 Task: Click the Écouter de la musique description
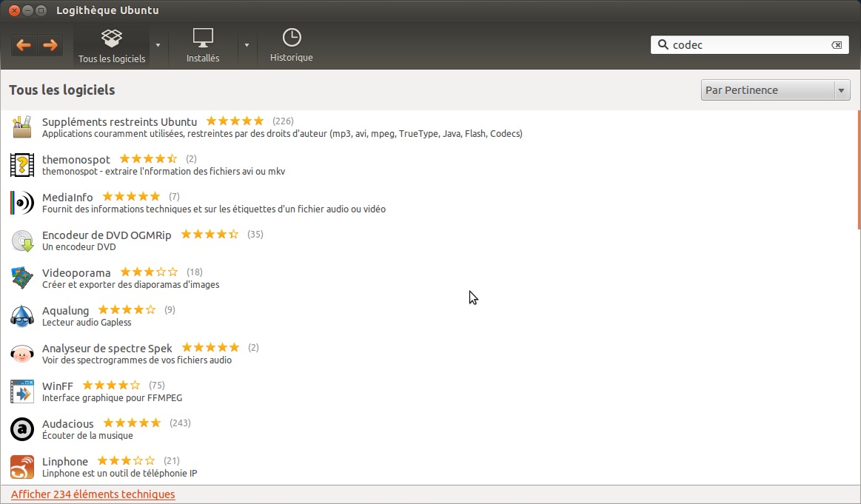[88, 436]
